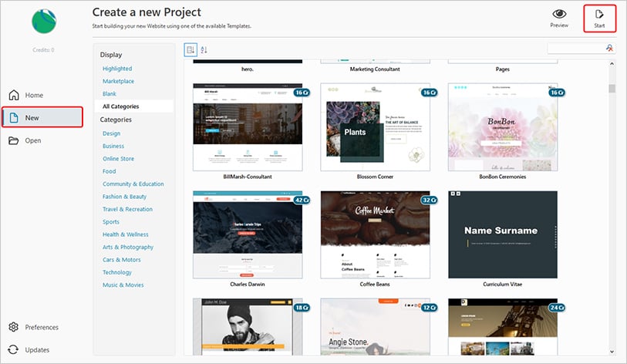
Task: Click the template list scroll down arrow
Action: [x=612, y=352]
